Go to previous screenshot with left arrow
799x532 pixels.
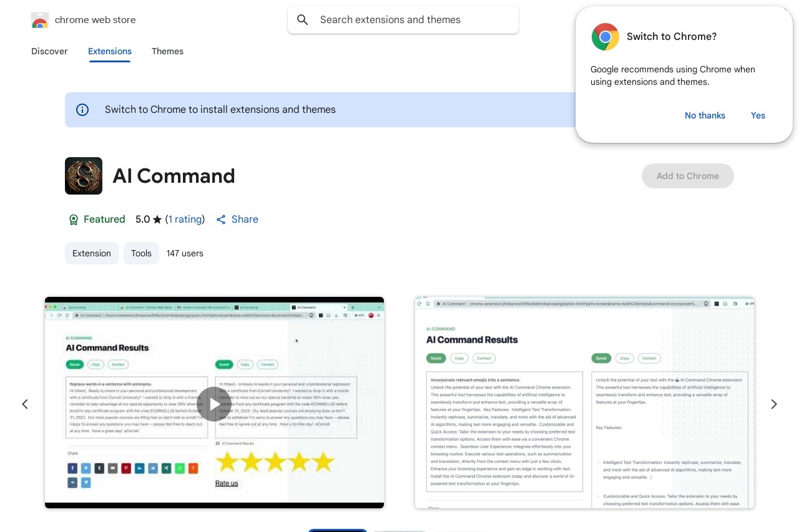pyautogui.click(x=25, y=404)
